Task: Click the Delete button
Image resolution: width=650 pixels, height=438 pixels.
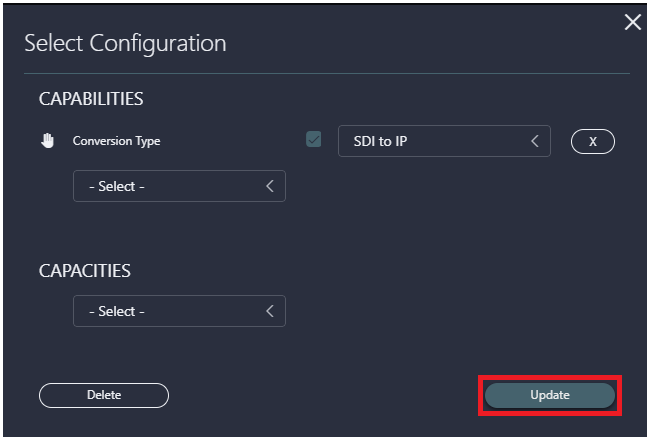Action: click(x=104, y=395)
